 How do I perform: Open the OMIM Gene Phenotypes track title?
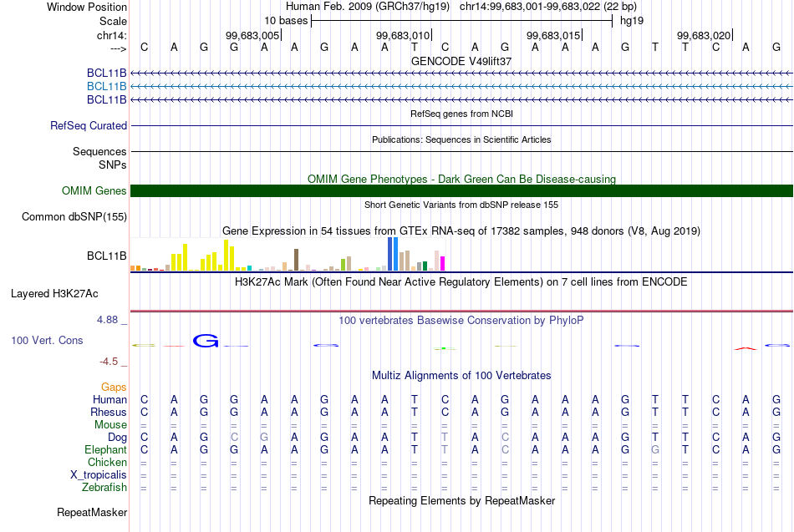461,180
